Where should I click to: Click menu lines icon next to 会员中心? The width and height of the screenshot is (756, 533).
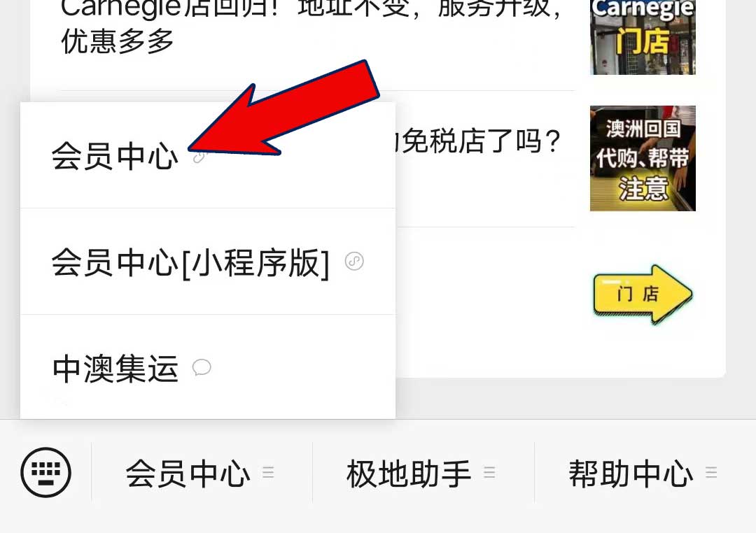click(268, 472)
